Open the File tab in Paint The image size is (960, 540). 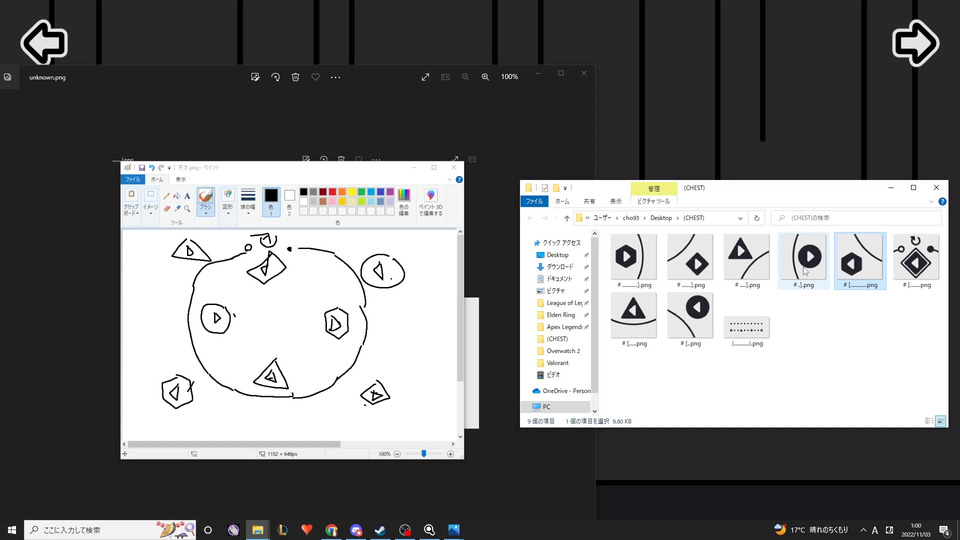133,179
